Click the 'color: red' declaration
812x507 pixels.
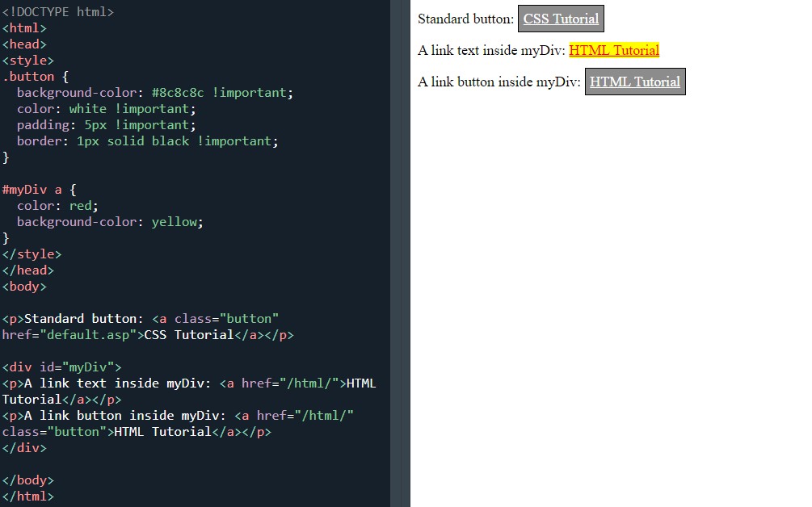(x=57, y=206)
